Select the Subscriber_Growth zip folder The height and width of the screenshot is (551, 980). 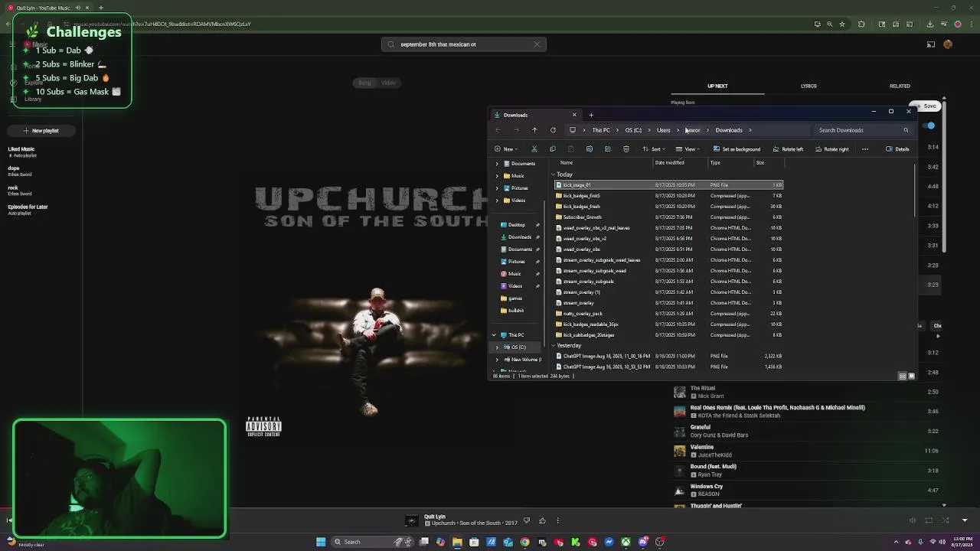(x=668, y=217)
